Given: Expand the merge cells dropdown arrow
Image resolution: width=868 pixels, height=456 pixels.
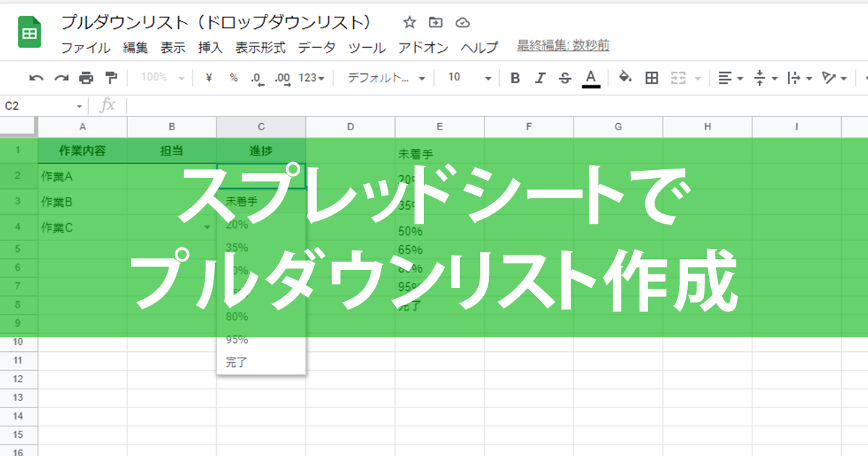Looking at the screenshot, I should tap(698, 78).
